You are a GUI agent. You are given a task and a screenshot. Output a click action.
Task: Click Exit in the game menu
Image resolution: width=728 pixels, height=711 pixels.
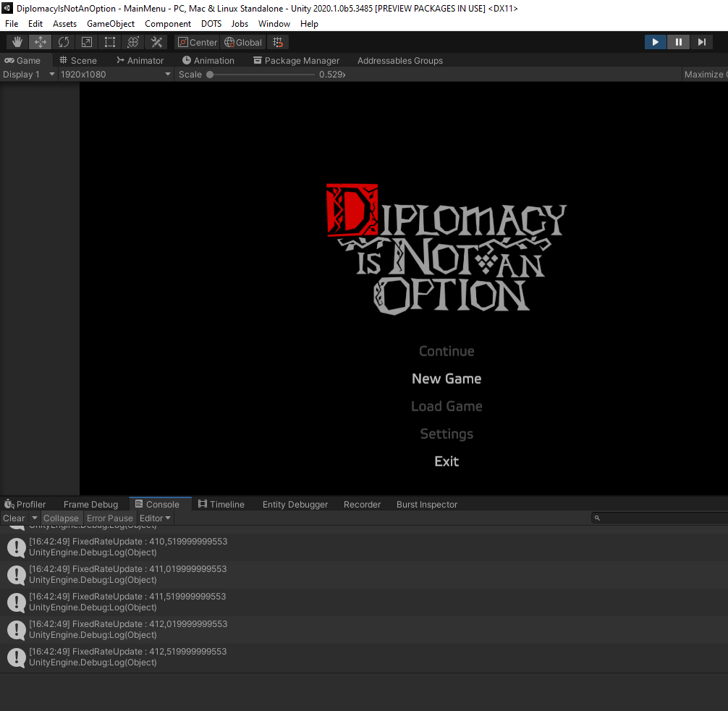(446, 461)
